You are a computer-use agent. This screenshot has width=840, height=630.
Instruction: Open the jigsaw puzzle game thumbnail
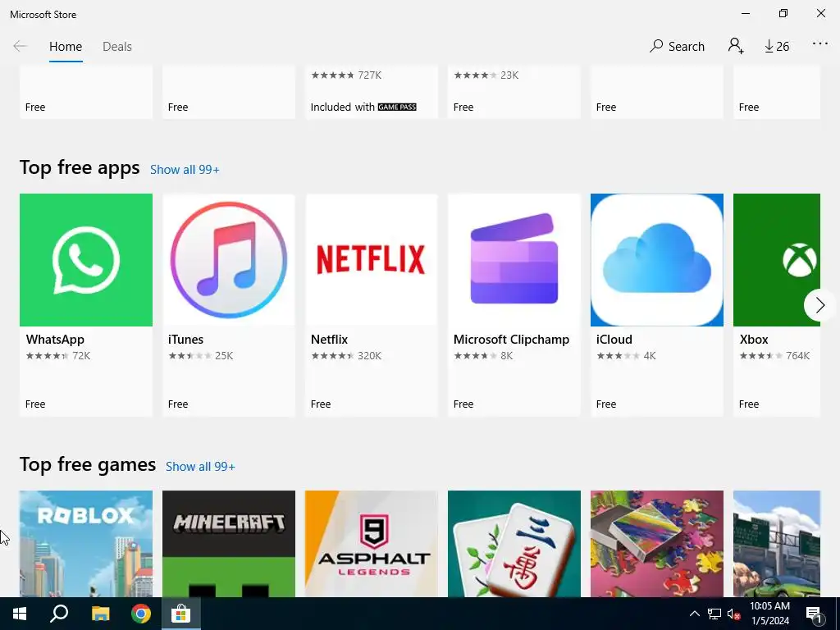[657, 544]
